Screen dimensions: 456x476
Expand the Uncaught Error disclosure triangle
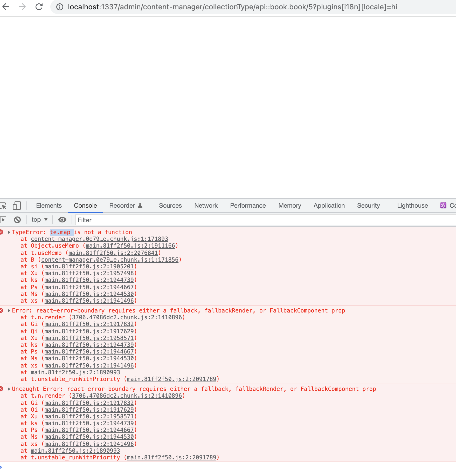(9, 389)
